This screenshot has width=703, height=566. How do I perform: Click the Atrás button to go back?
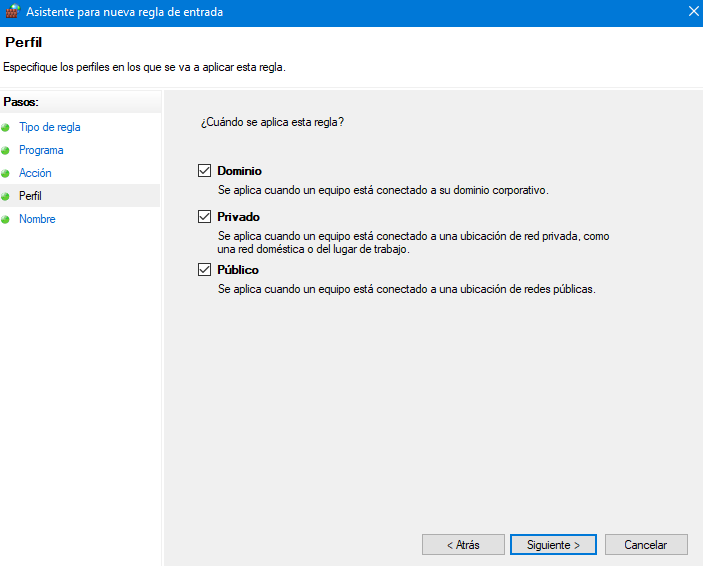(x=463, y=544)
